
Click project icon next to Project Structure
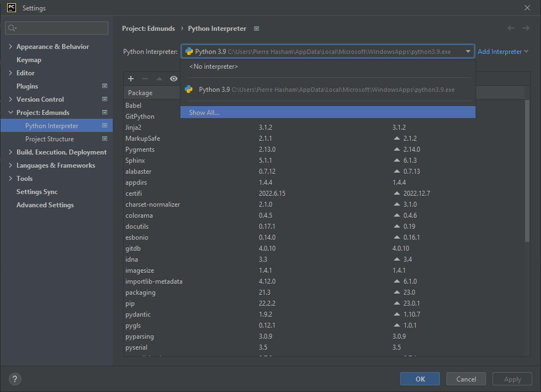click(105, 139)
